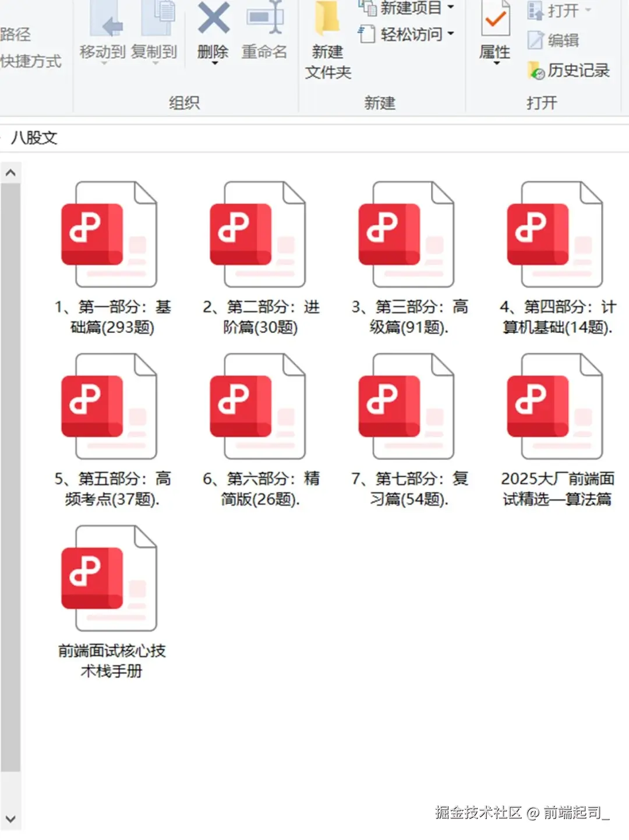
Task: Select file 第一部分：基础篇(293题)
Action: [x=109, y=235]
